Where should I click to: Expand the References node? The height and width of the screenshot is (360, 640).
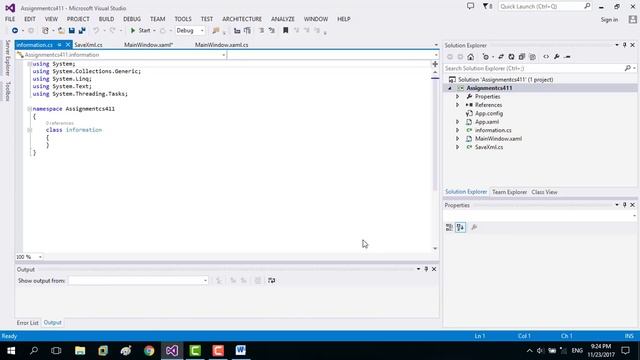coord(458,105)
